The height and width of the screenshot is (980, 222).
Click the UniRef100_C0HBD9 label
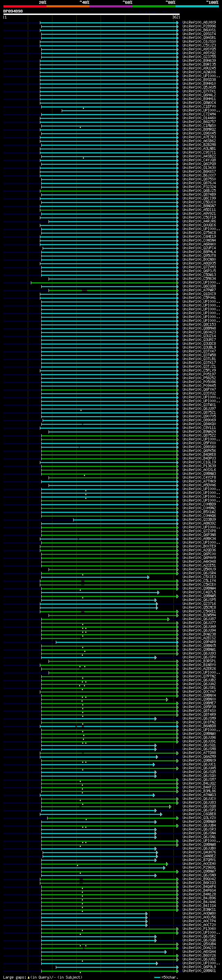199,504
